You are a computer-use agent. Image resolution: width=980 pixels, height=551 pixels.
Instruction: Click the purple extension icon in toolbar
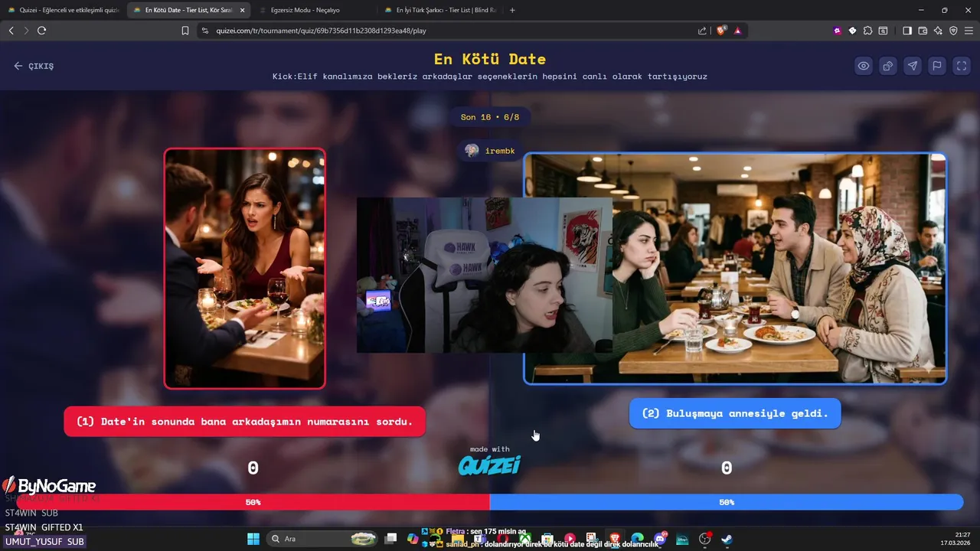click(838, 31)
